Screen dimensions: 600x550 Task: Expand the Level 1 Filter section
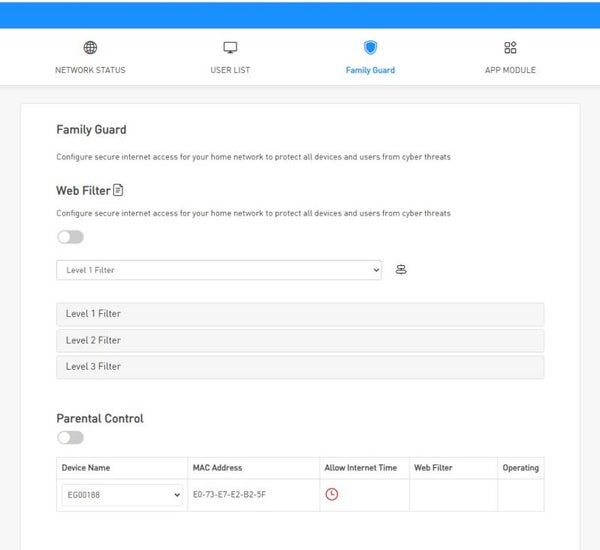point(300,314)
